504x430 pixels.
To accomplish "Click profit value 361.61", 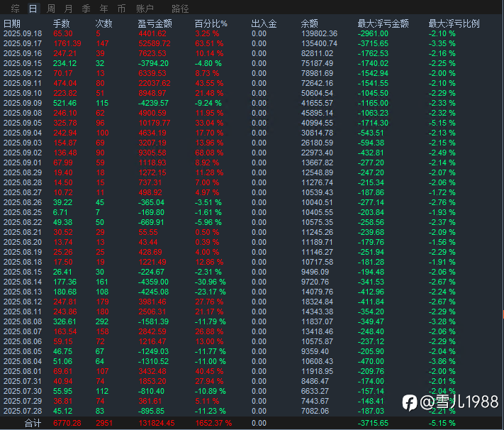I will pyautogui.click(x=150, y=402).
